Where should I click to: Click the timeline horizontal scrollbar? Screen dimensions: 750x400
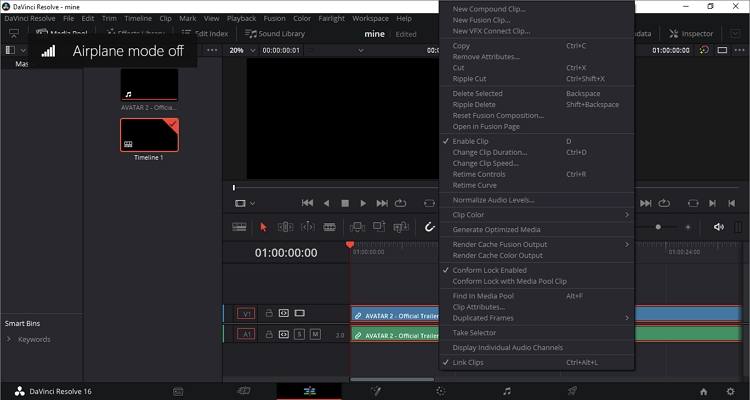[391, 379]
